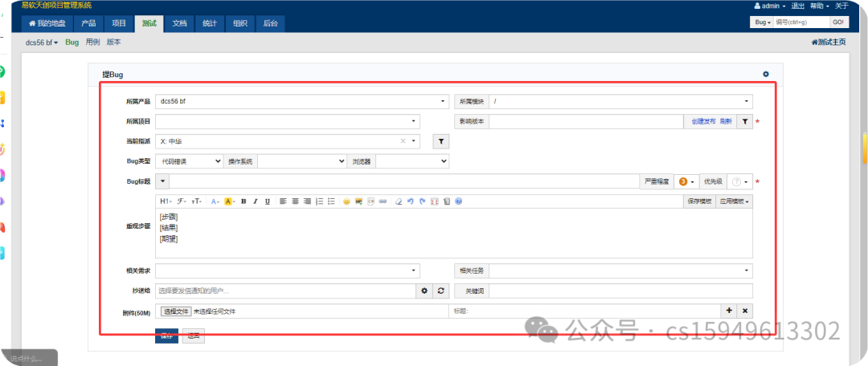Open text color picker in editor
Viewport: 868px width, 366px height.
(x=215, y=201)
